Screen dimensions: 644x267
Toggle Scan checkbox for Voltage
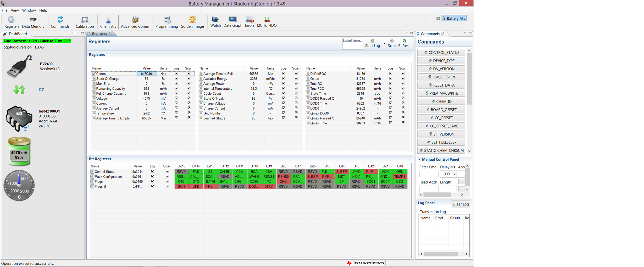coord(189,98)
